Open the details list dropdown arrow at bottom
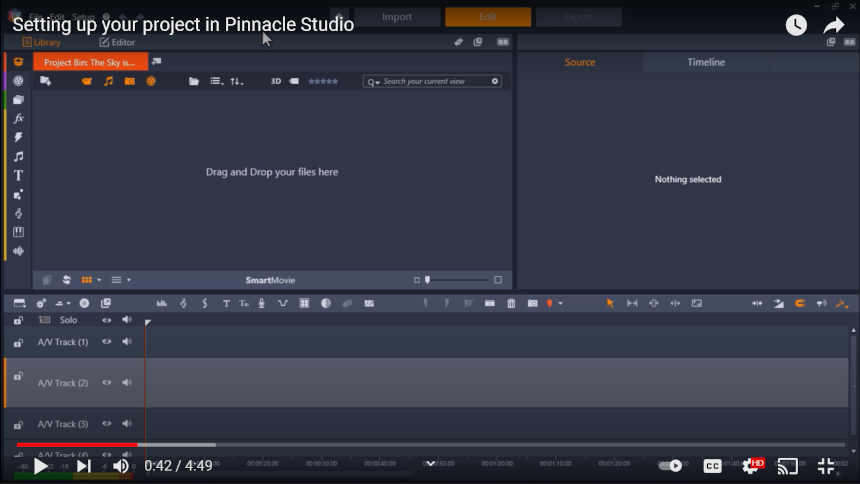This screenshot has height=484, width=860. point(129,280)
